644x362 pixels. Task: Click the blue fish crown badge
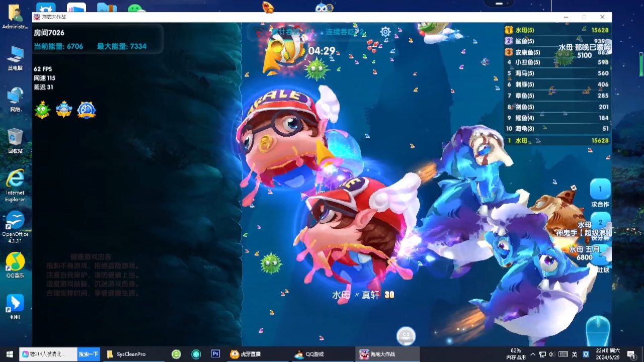[x=64, y=110]
